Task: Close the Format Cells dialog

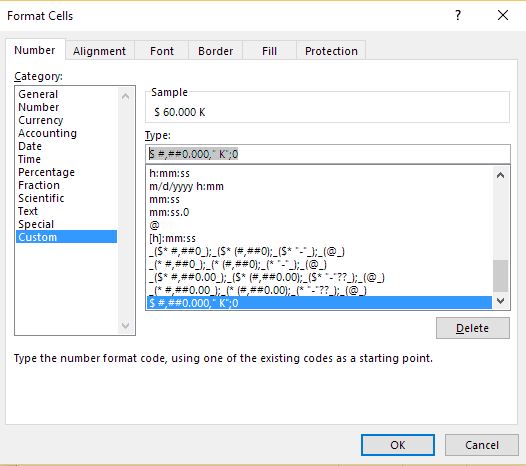Action: (x=503, y=15)
